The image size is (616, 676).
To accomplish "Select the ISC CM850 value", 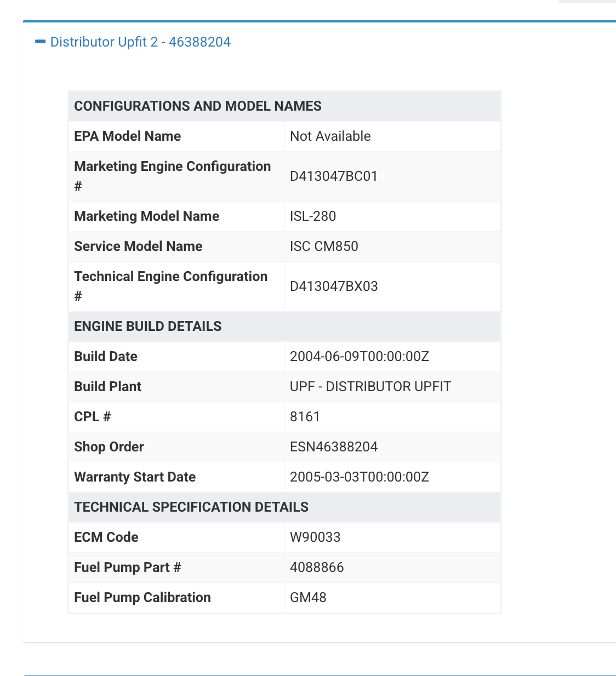I will [324, 247].
